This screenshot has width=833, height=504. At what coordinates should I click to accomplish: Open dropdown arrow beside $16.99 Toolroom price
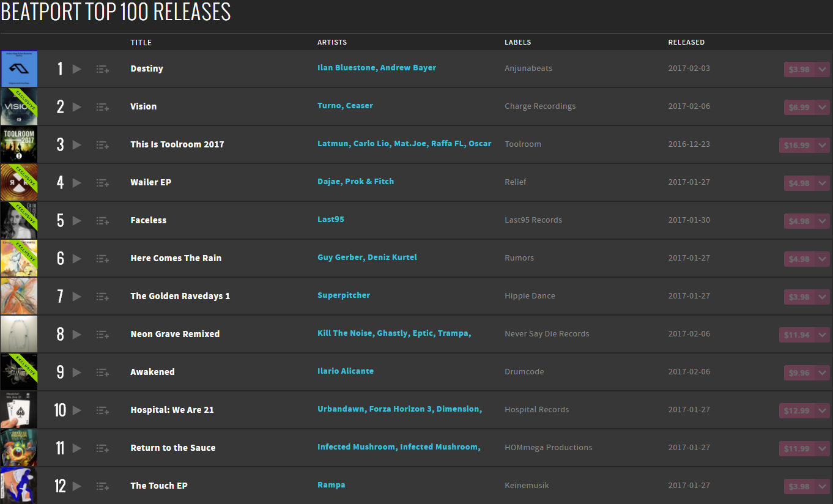pyautogui.click(x=822, y=145)
